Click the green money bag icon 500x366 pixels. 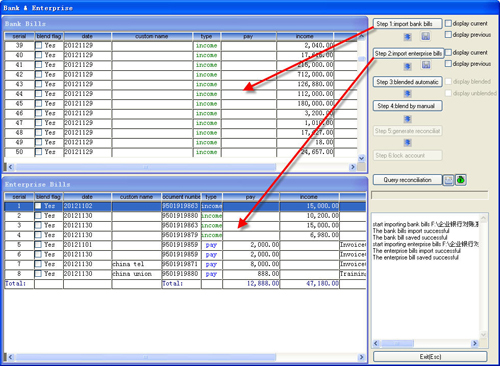pyautogui.click(x=461, y=180)
